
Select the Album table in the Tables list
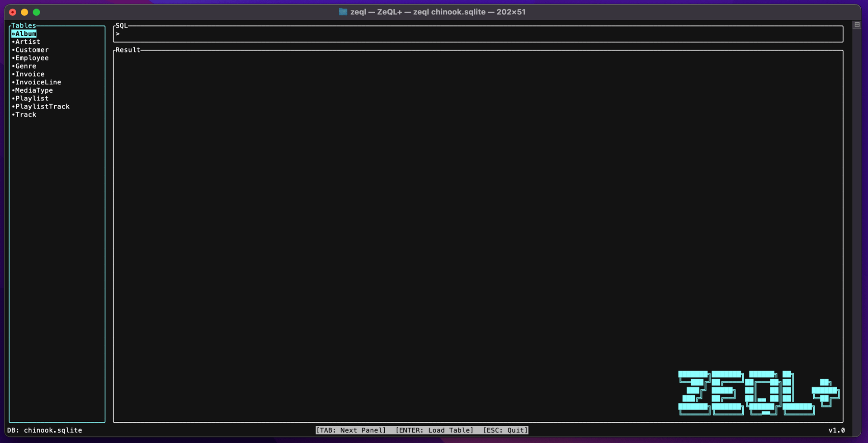24,34
